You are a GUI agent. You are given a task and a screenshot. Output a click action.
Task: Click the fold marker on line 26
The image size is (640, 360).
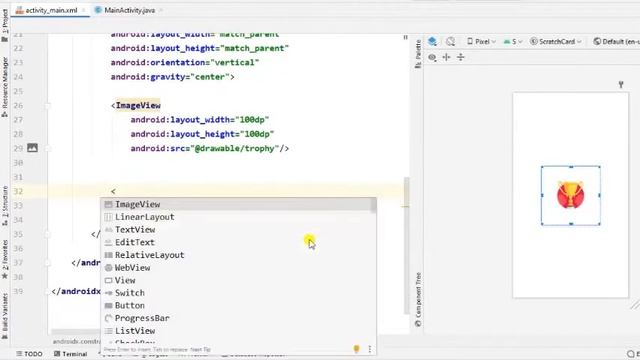point(47,106)
